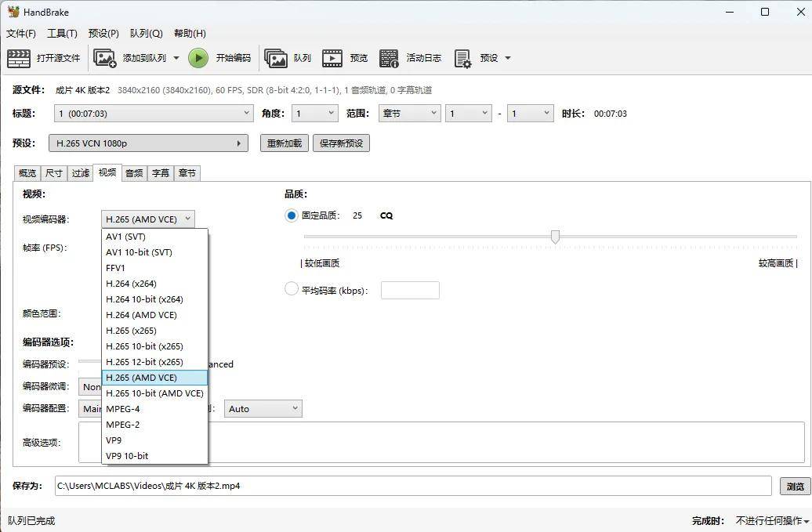The height and width of the screenshot is (532, 812).
Task: Open the 标题 dropdown showing 1 (00:07:03)
Action: (x=154, y=114)
